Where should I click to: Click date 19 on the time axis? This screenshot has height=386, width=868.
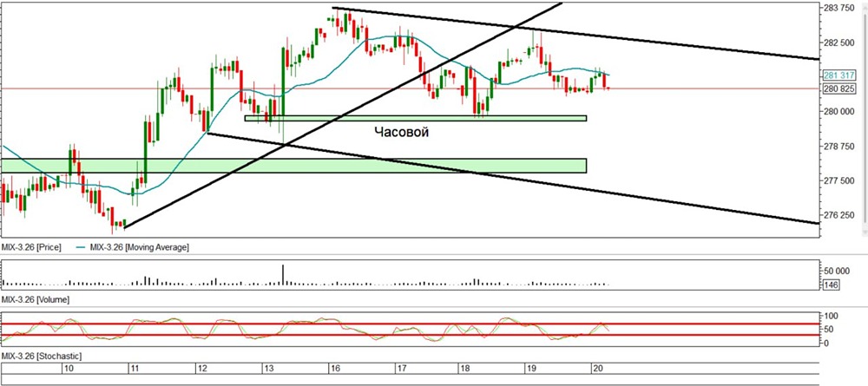coord(531,368)
